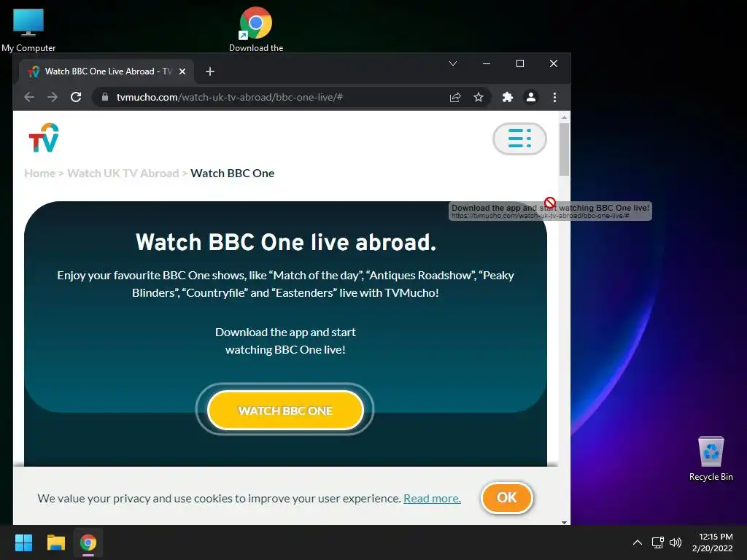Click the Watch BBC One live abroad heading
Viewport: 747px width, 560px height.
[x=286, y=242]
